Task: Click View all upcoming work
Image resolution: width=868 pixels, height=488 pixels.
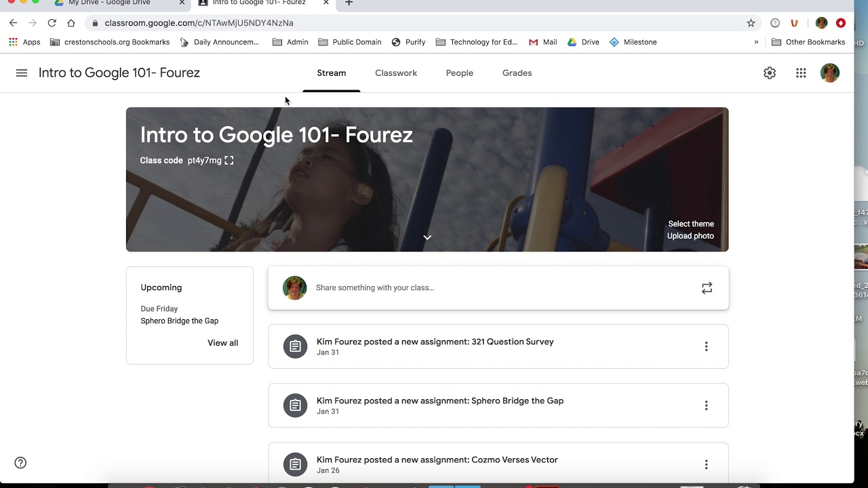Action: pos(223,343)
